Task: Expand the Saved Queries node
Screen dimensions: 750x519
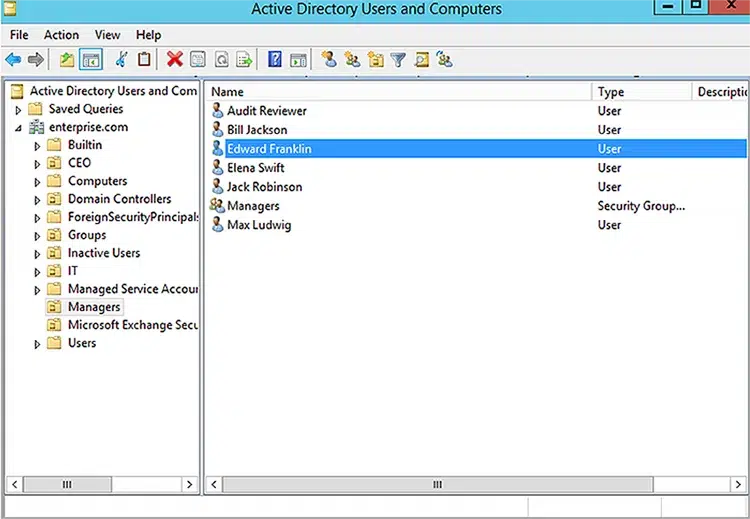Action: tap(18, 110)
